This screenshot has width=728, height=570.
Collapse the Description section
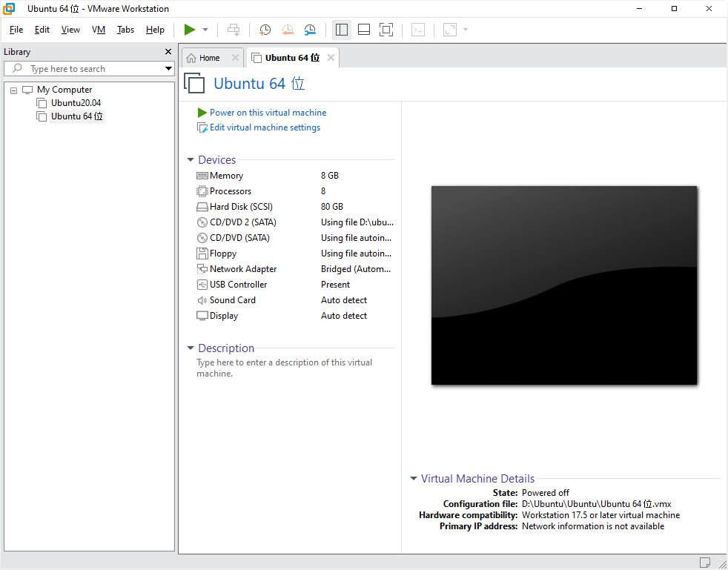tap(191, 348)
